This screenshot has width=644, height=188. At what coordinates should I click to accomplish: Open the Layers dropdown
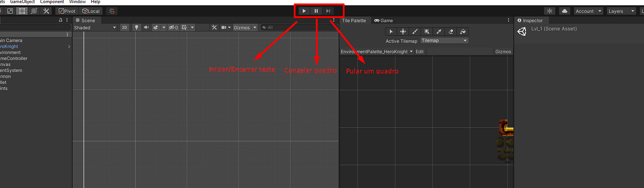point(621,11)
